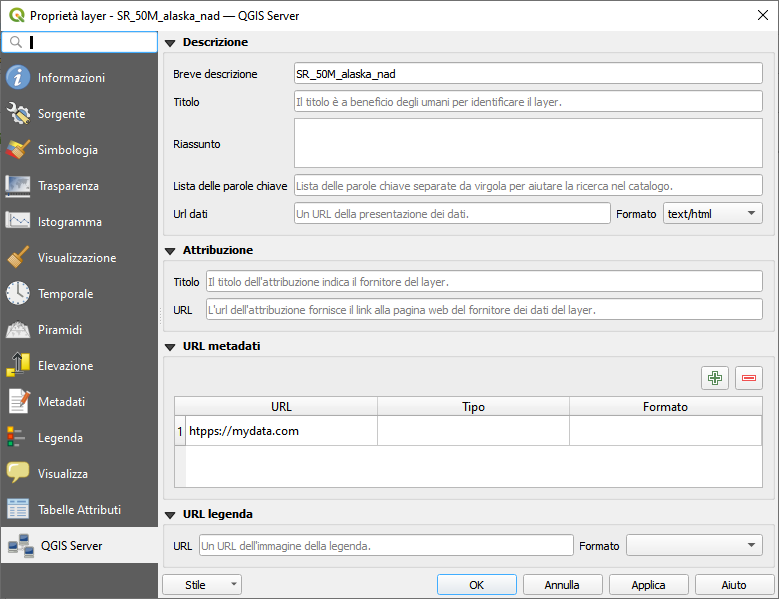The width and height of the screenshot is (779, 599).
Task: Open the Stile dropdown button
Action: click(202, 585)
